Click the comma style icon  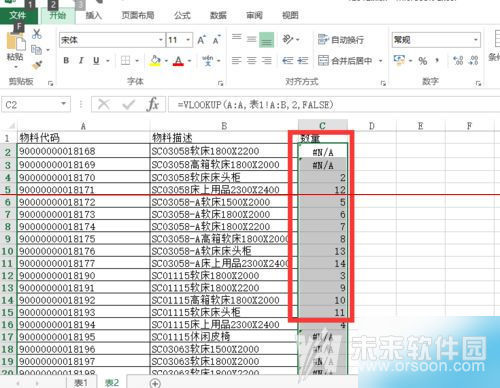click(437, 61)
